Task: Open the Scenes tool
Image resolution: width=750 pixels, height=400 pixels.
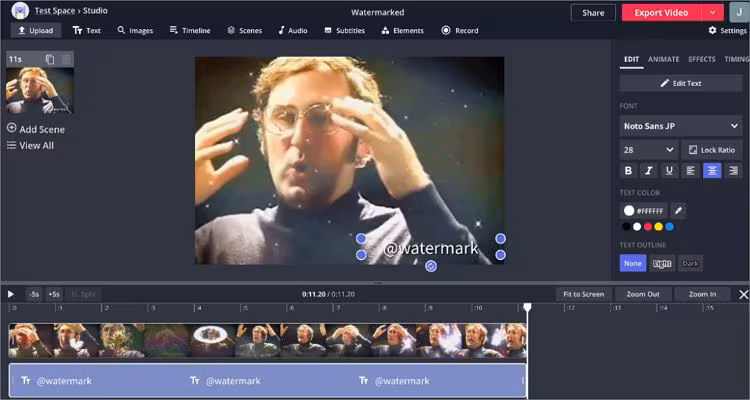Action: point(244,31)
